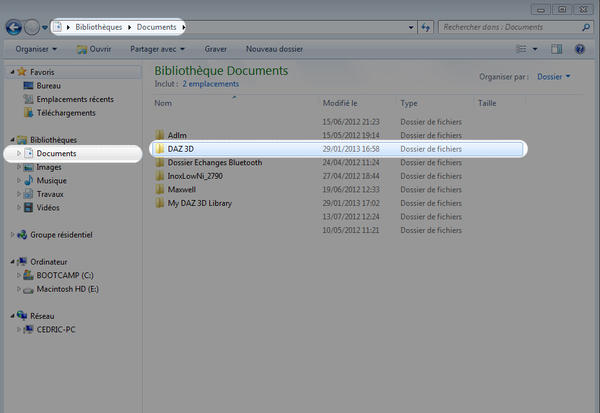Click the Dossier Echanges Bluetooth folder icon

coord(160,162)
